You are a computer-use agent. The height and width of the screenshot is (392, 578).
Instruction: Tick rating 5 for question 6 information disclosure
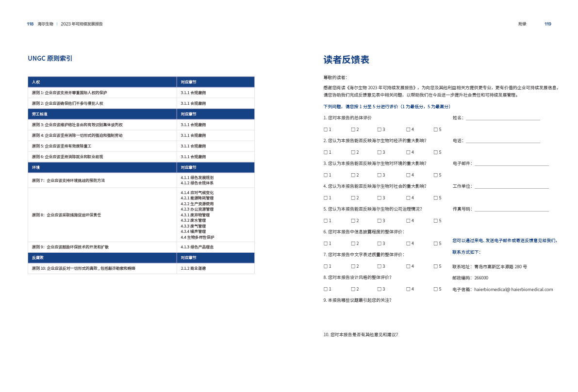pos(435,244)
